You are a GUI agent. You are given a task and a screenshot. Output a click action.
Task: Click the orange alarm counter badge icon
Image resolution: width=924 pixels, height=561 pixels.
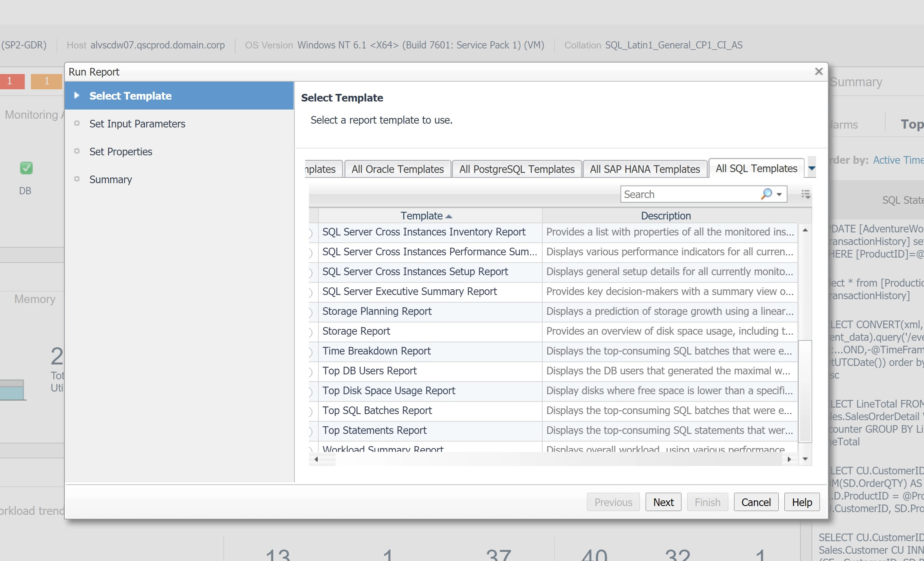(46, 81)
